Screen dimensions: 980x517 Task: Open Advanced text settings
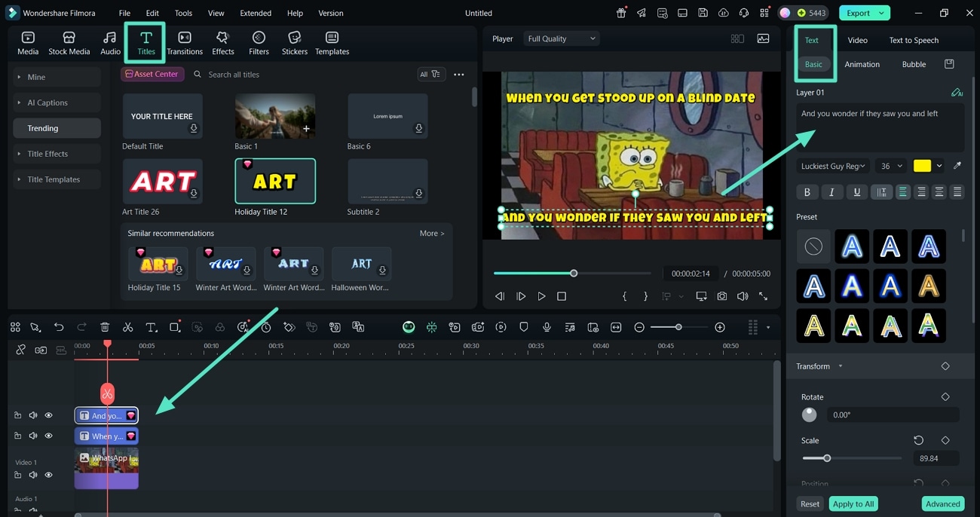(x=942, y=503)
